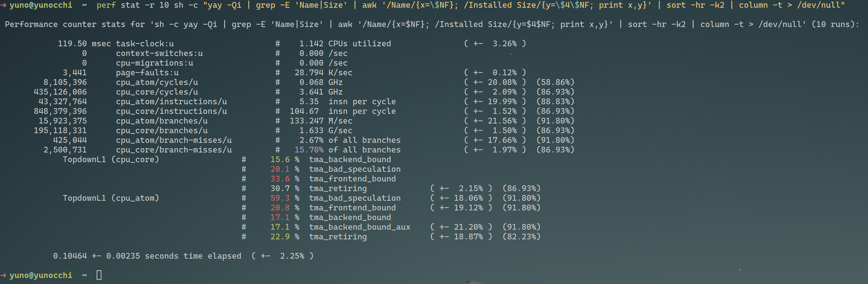Click the cpu_core/branch-misses/u event name
Image resolution: width=868 pixels, height=284 pixels.
point(174,150)
